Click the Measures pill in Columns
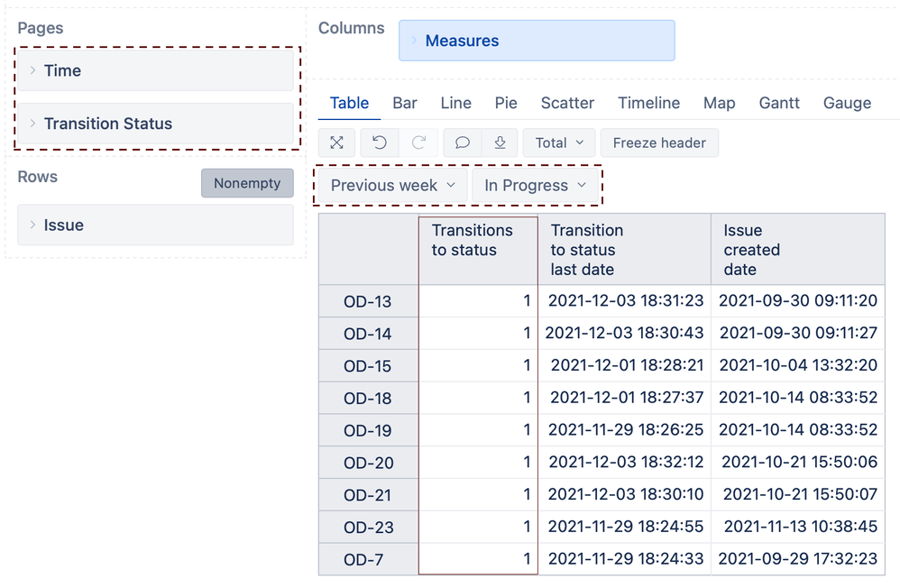 pos(463,41)
